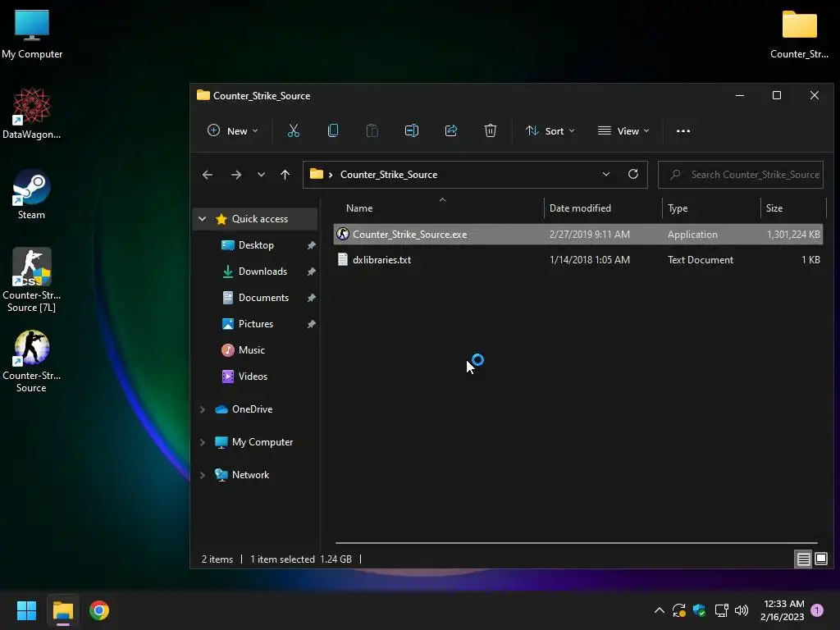Open Videos in Quick access
This screenshot has width=840, height=630.
(x=253, y=376)
